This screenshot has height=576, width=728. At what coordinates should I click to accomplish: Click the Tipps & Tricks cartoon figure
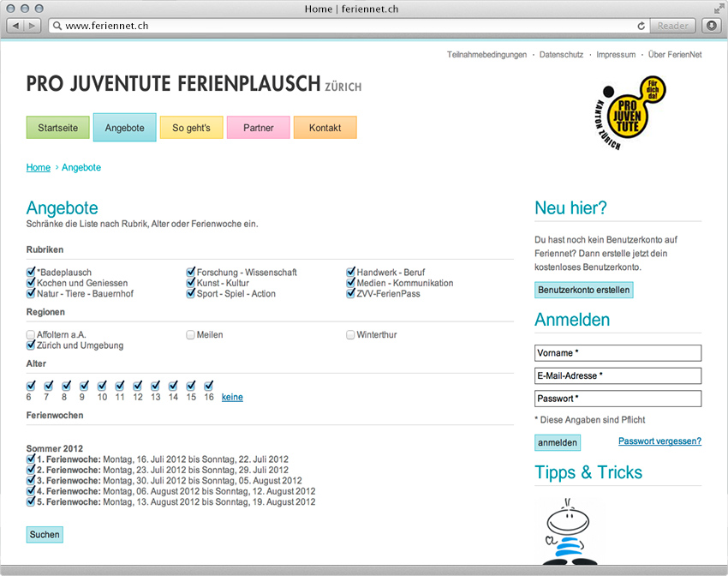click(569, 532)
